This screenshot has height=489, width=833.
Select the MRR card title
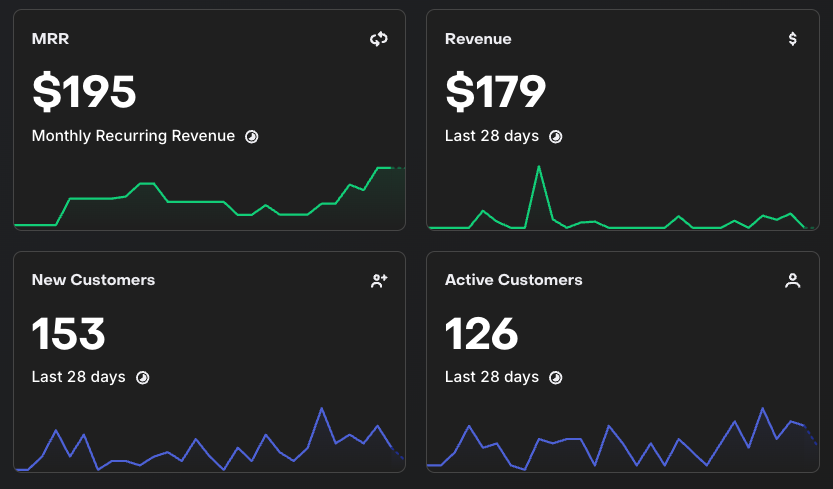(50, 39)
